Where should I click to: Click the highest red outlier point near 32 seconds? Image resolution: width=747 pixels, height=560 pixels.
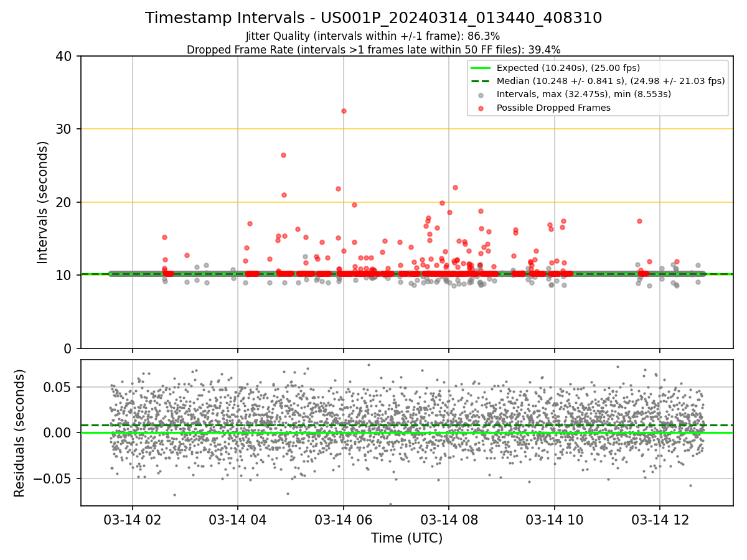(344, 111)
